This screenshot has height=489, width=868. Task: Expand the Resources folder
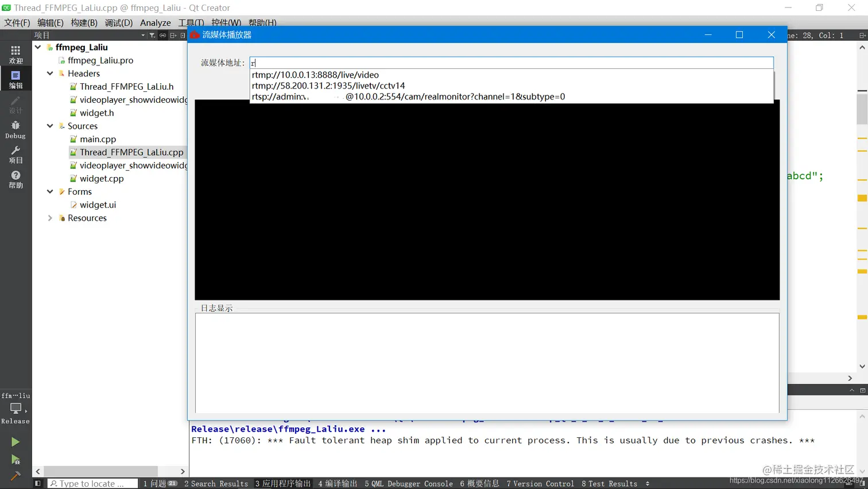coord(50,218)
